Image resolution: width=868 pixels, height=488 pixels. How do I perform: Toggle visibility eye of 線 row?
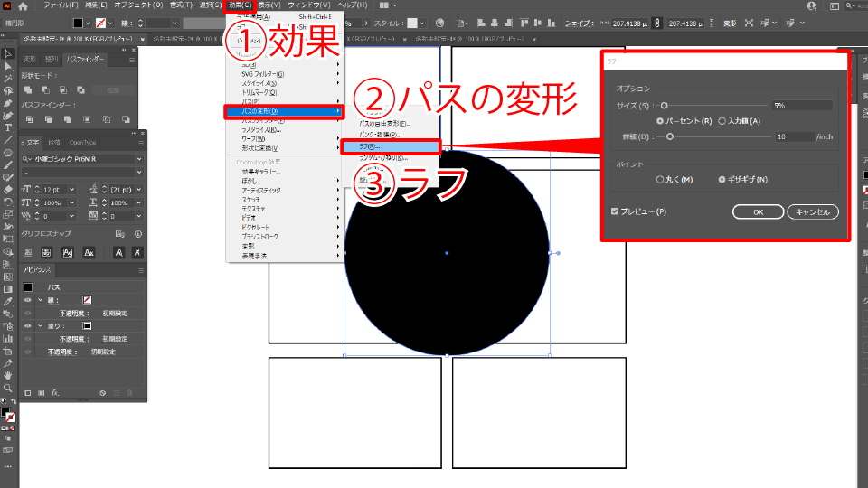pos(28,300)
